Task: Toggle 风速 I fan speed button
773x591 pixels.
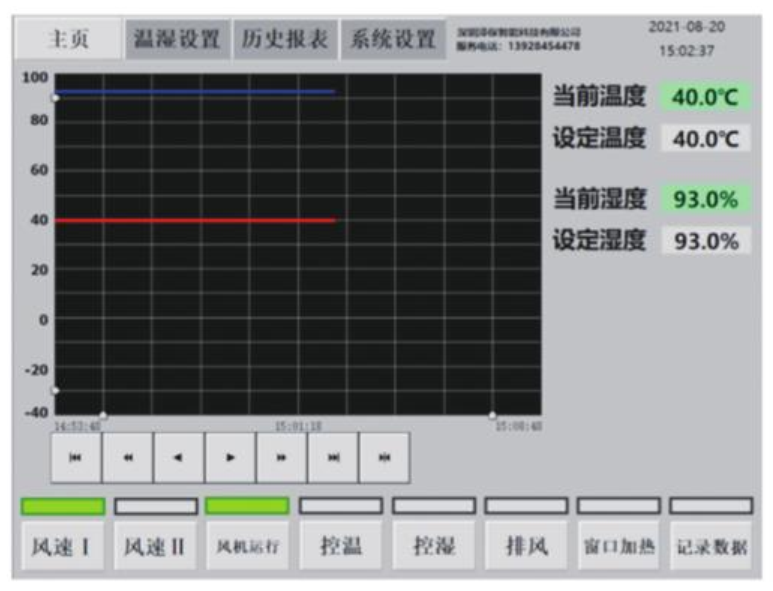Action: pyautogui.click(x=63, y=547)
